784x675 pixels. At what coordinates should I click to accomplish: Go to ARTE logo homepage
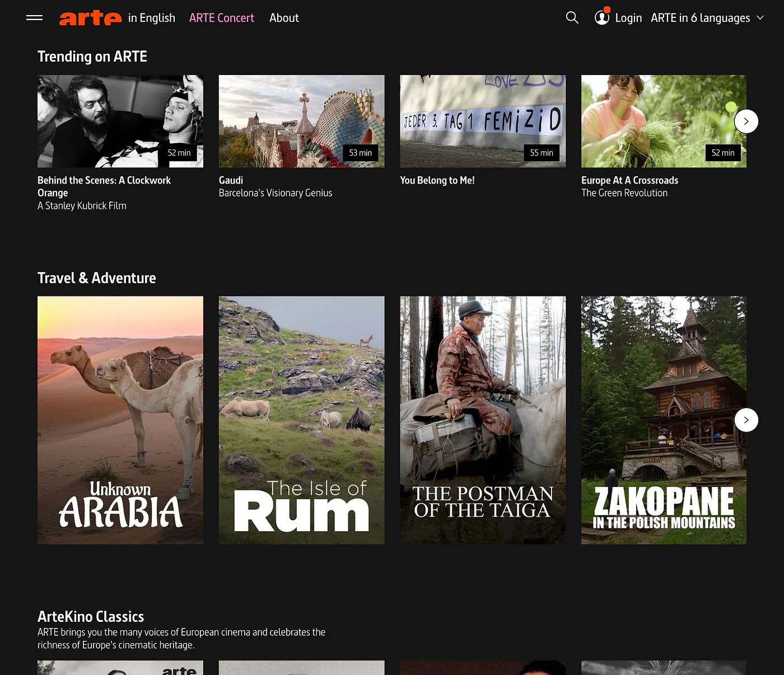click(x=90, y=18)
